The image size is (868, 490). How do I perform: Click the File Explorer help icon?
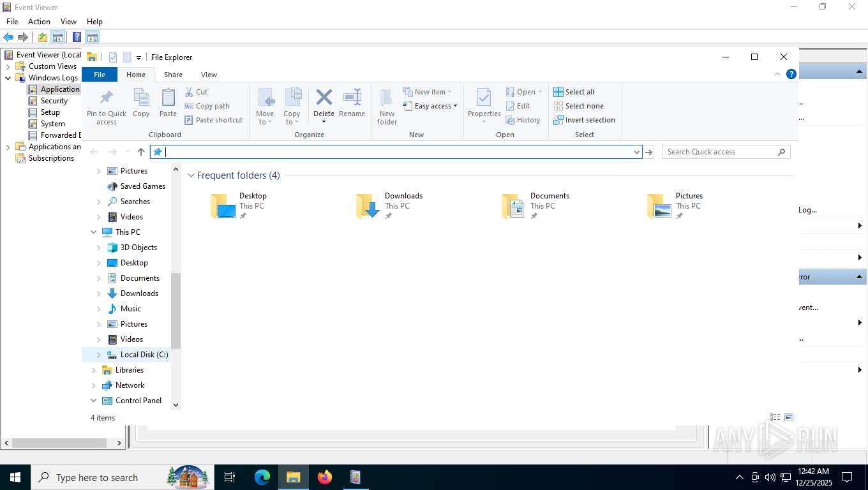coord(791,74)
